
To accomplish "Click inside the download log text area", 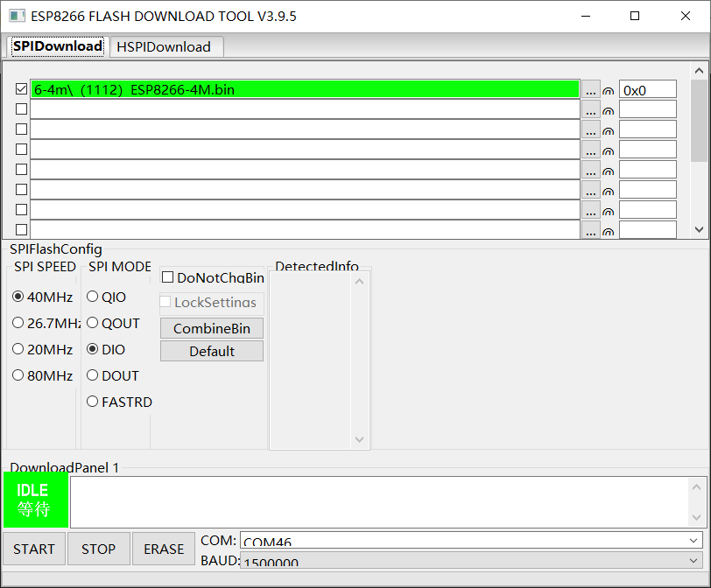I will 379,502.
